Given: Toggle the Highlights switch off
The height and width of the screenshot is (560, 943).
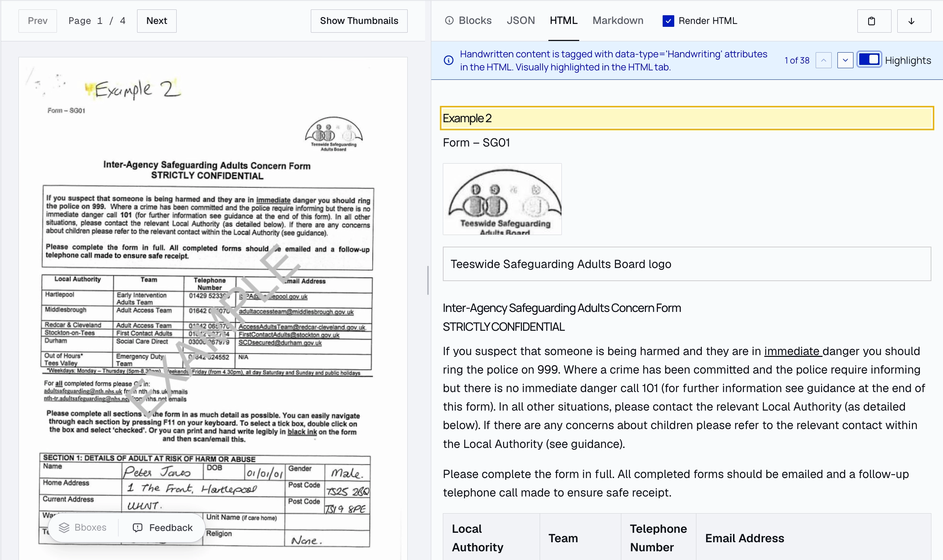Looking at the screenshot, I should point(869,59).
